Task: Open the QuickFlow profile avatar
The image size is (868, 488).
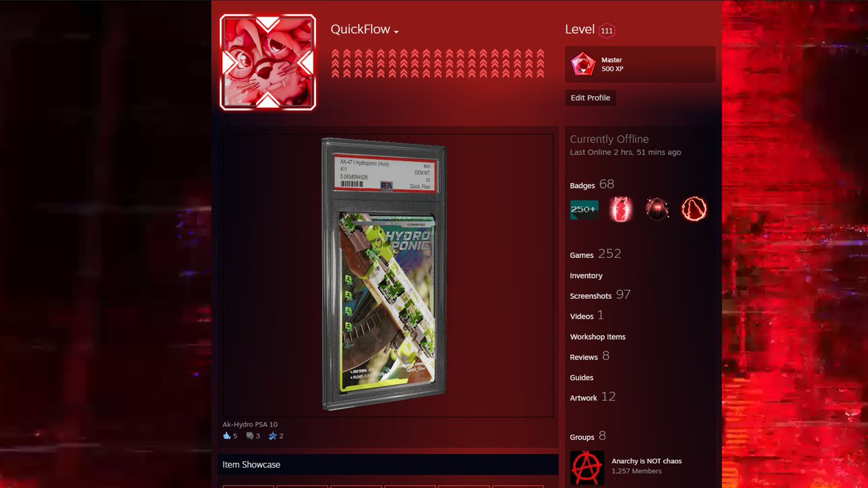Action: pos(268,62)
